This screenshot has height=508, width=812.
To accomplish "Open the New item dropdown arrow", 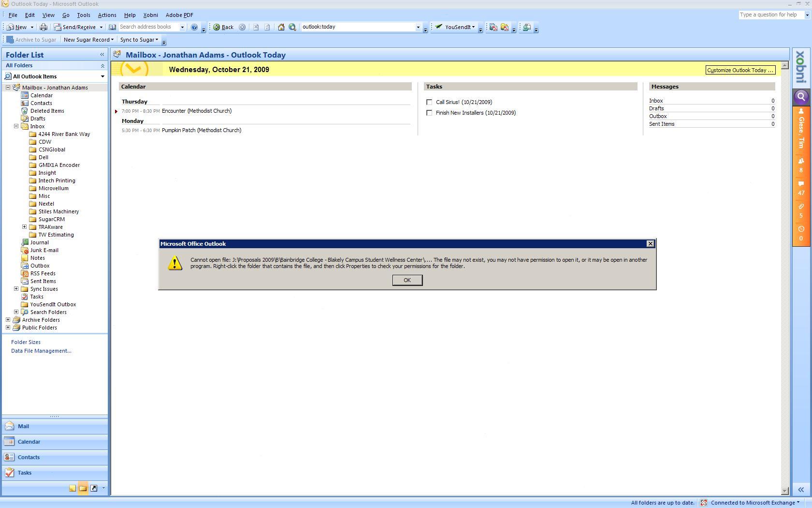I will [x=32, y=27].
